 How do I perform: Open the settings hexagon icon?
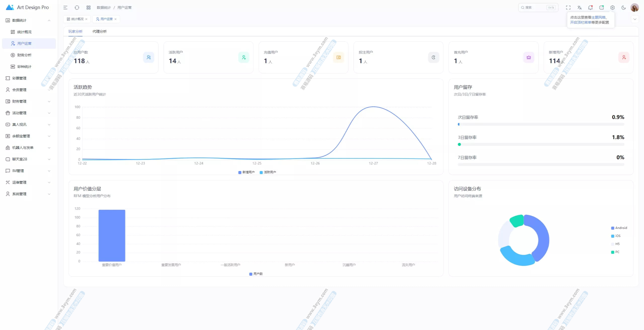pos(613,8)
